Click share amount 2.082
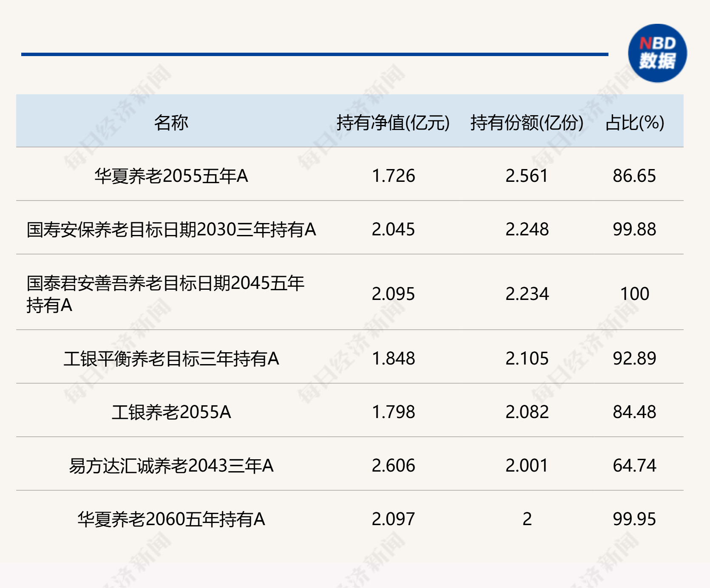 point(527,412)
